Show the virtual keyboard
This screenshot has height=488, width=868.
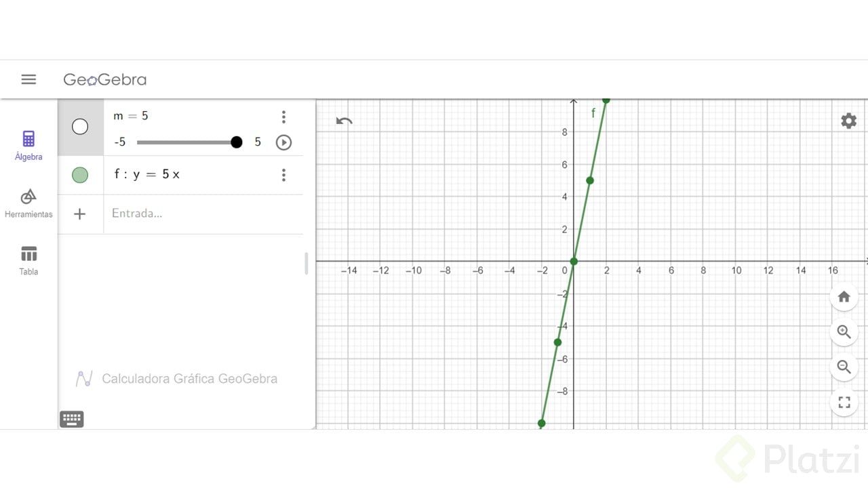point(72,419)
